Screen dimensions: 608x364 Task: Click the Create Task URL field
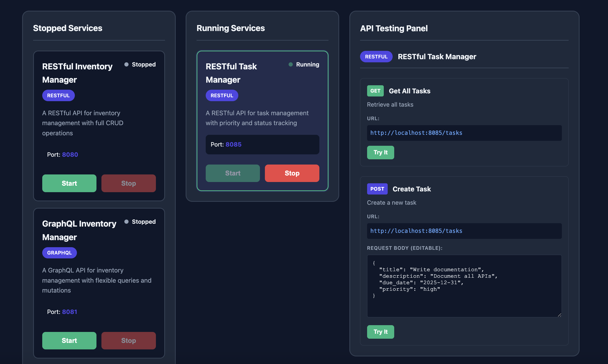[x=464, y=231]
